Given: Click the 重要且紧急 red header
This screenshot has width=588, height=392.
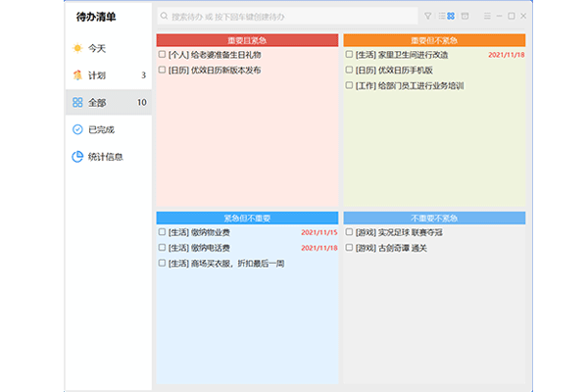Looking at the screenshot, I should click(x=247, y=40).
